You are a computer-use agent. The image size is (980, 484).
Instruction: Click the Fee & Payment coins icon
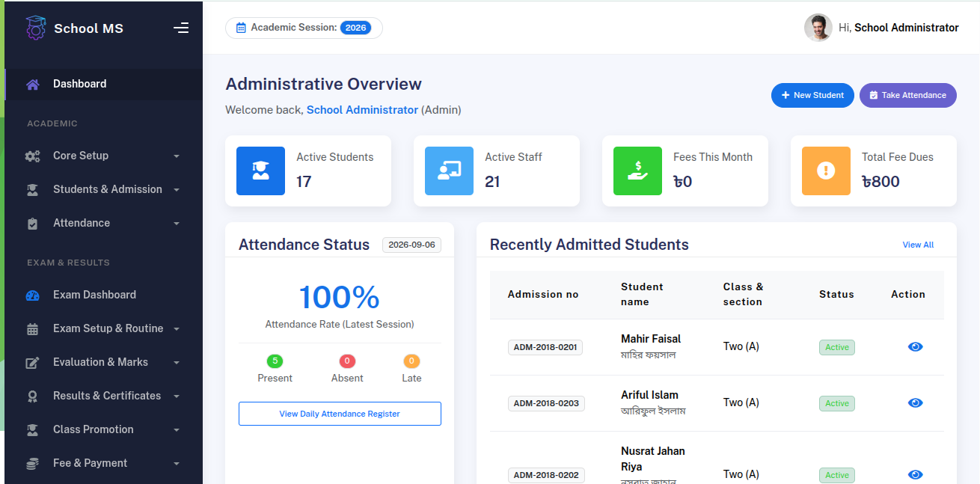pyautogui.click(x=32, y=464)
